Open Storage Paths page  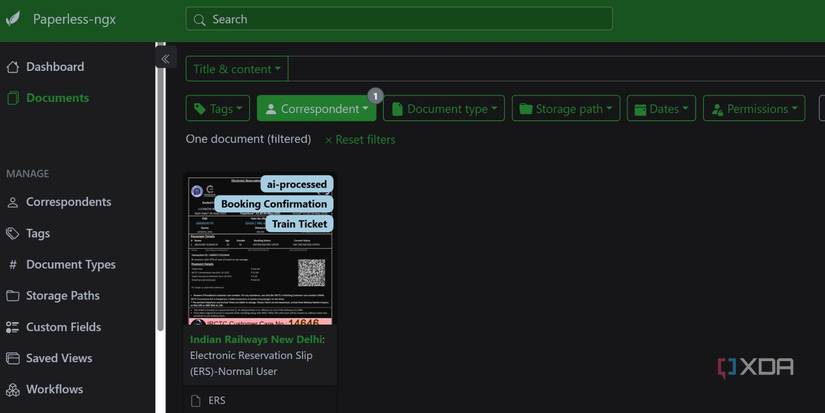click(63, 296)
